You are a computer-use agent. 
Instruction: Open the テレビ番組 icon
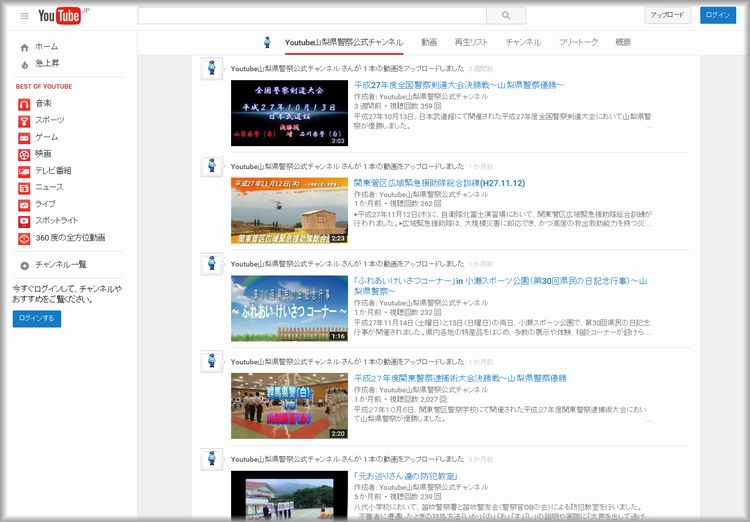(24, 171)
